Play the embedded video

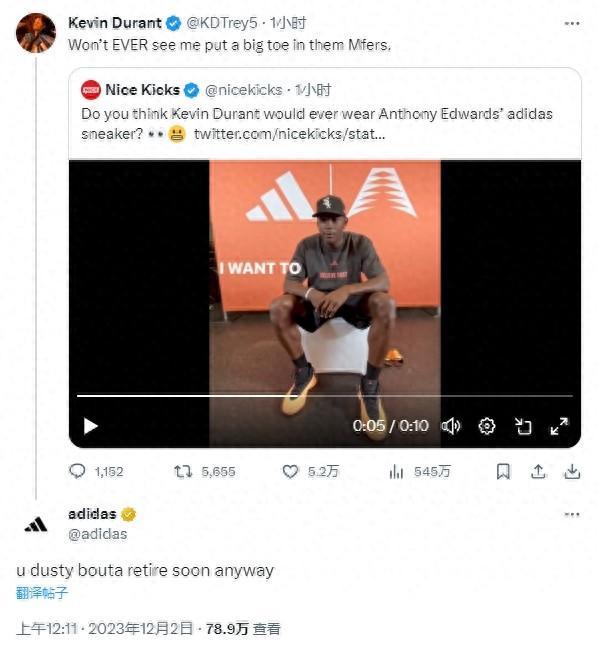click(90, 426)
